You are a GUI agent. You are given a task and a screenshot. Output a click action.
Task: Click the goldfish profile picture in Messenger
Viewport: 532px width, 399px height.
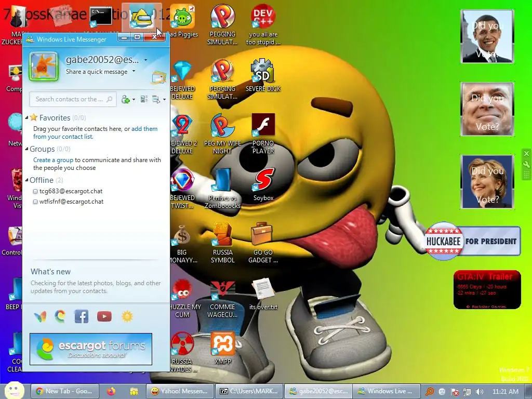point(44,66)
